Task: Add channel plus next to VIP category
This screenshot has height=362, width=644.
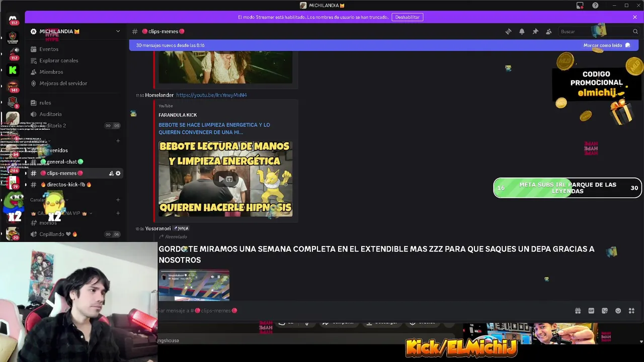Action: pos(118,213)
